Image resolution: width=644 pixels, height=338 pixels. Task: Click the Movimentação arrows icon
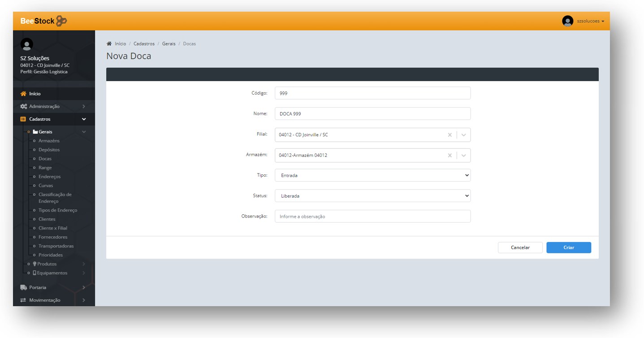click(24, 300)
